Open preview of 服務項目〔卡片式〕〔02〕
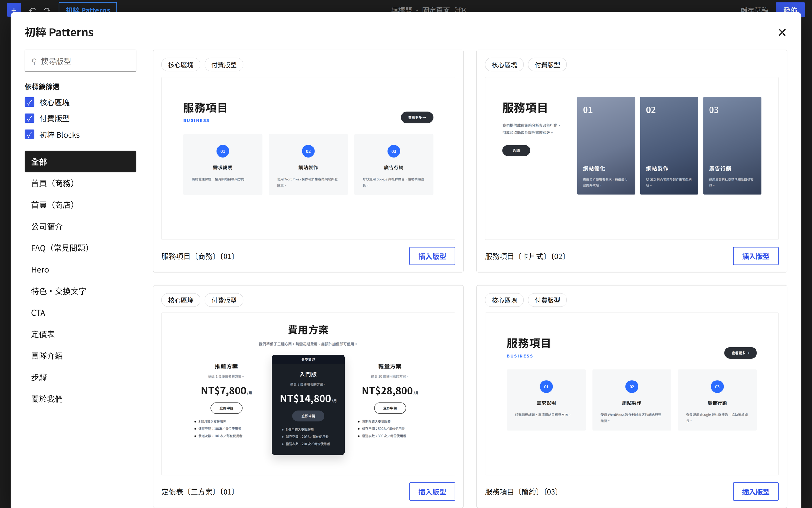Image resolution: width=812 pixels, height=508 pixels. coord(632,158)
